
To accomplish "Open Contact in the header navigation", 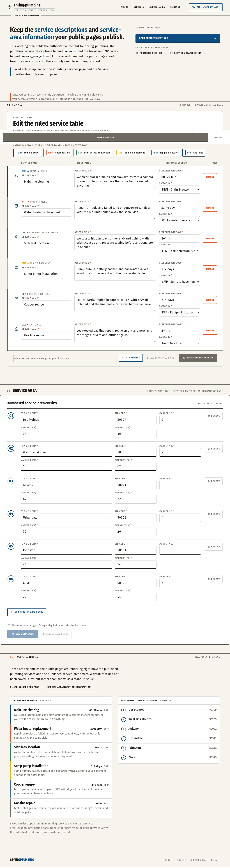I will pos(175,7).
